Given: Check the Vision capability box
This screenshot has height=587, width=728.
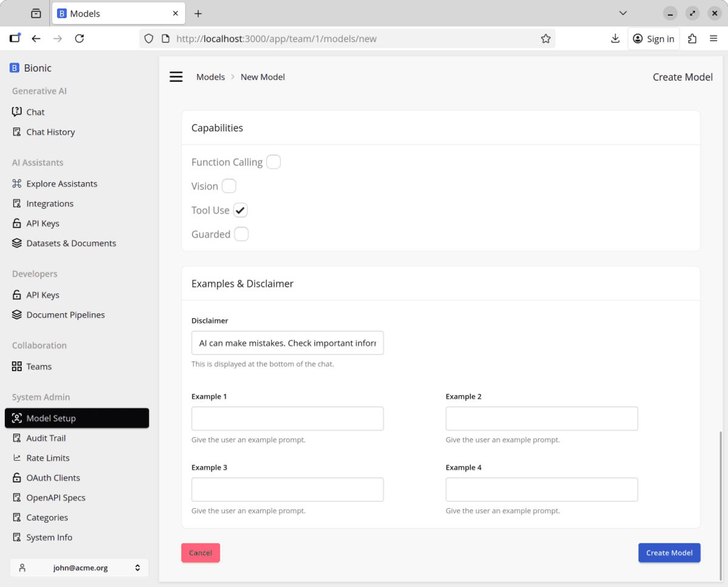Looking at the screenshot, I should tap(229, 186).
